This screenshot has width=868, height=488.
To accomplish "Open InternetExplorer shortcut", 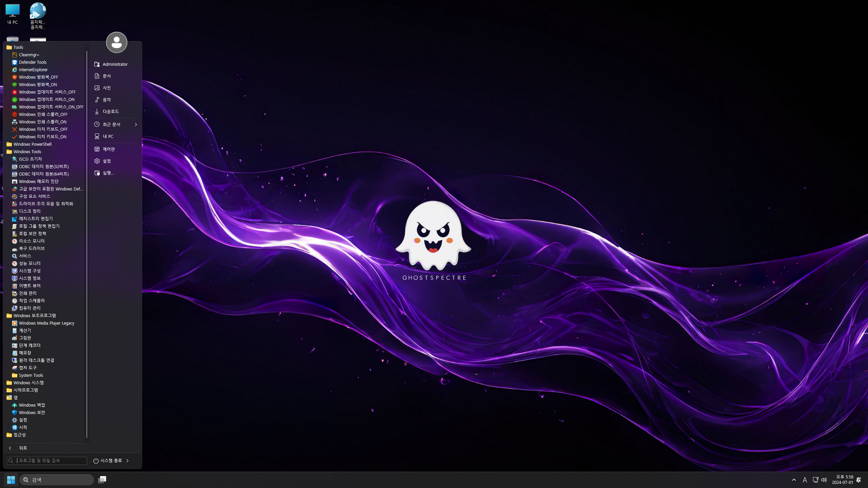I will point(33,70).
